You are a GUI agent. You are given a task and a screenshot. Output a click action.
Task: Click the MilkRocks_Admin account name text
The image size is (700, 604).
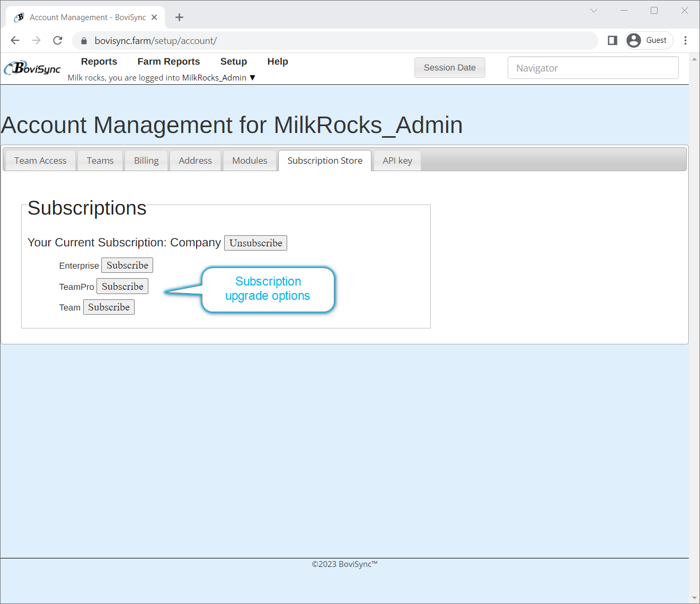[214, 78]
